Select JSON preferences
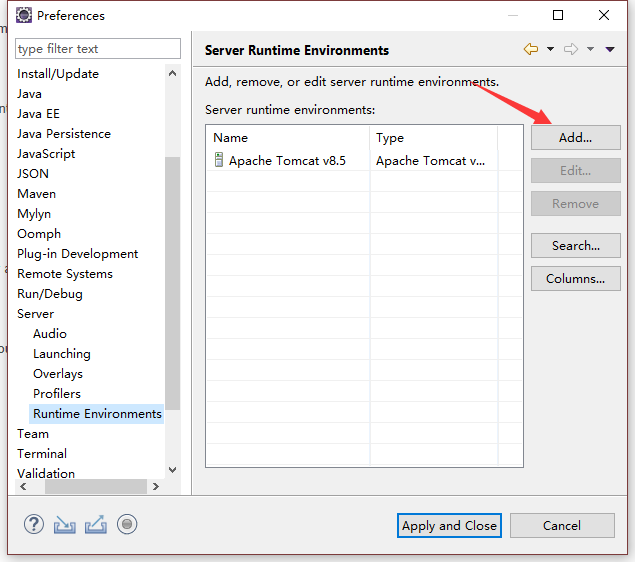The width and height of the screenshot is (635, 562). tap(33, 174)
